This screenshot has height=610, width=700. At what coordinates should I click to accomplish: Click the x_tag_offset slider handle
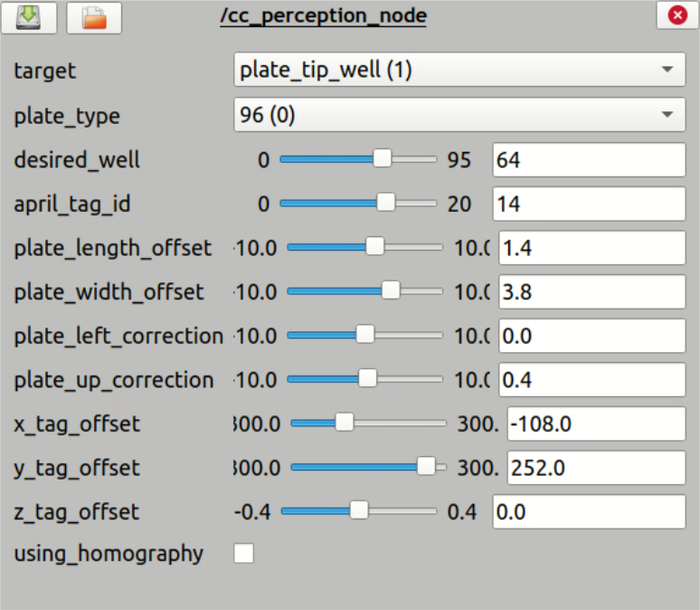point(344,422)
